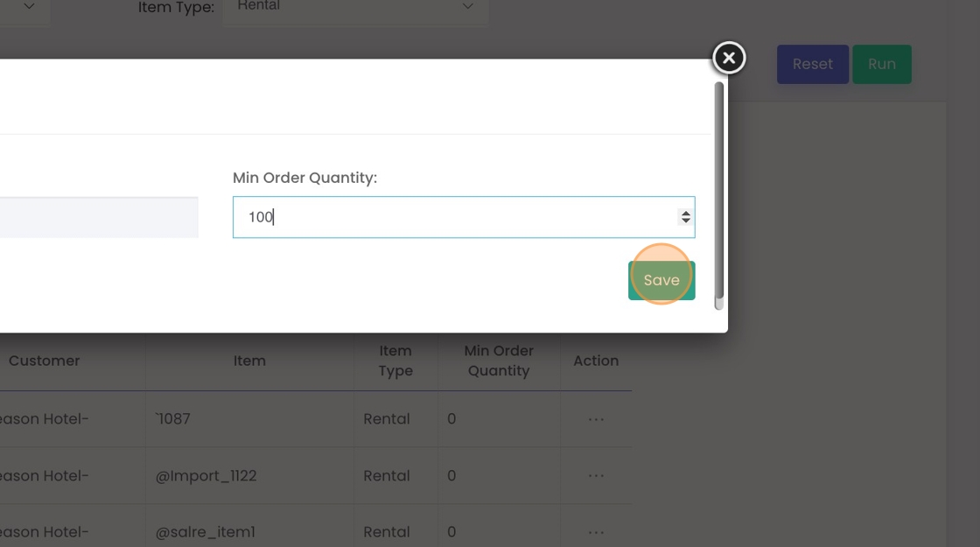Click the Reset button

pyautogui.click(x=813, y=65)
